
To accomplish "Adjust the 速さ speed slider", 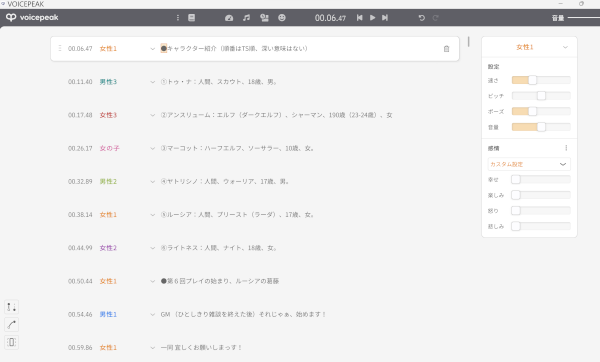I will click(x=541, y=80).
